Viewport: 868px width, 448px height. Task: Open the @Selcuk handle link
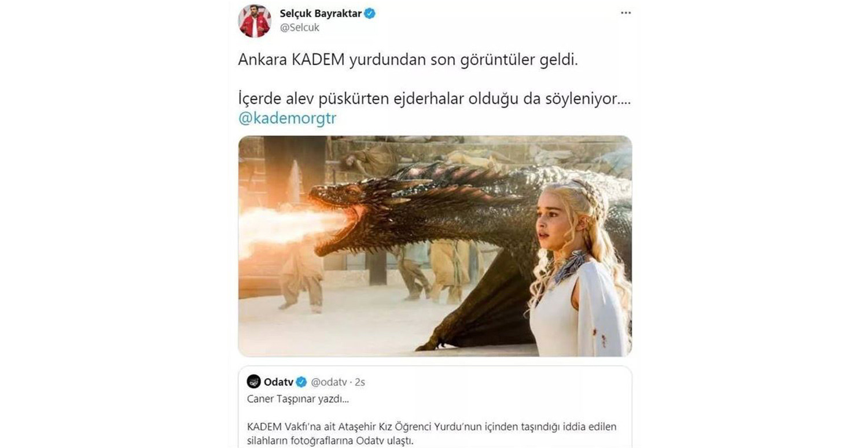pyautogui.click(x=300, y=27)
